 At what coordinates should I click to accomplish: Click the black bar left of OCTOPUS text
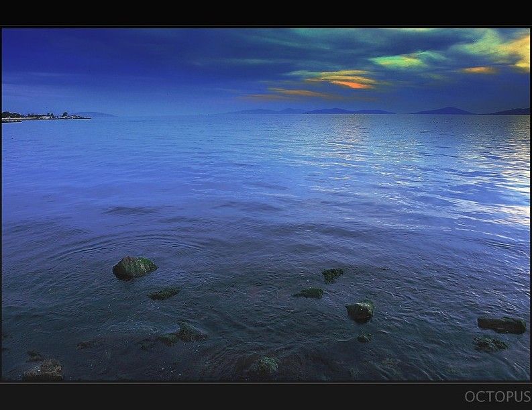[228, 397]
